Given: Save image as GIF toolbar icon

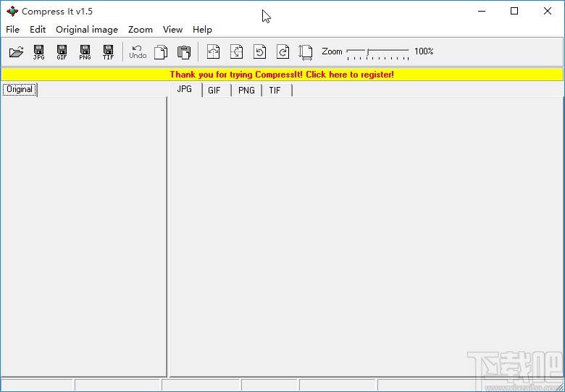Looking at the screenshot, I should click(62, 52).
